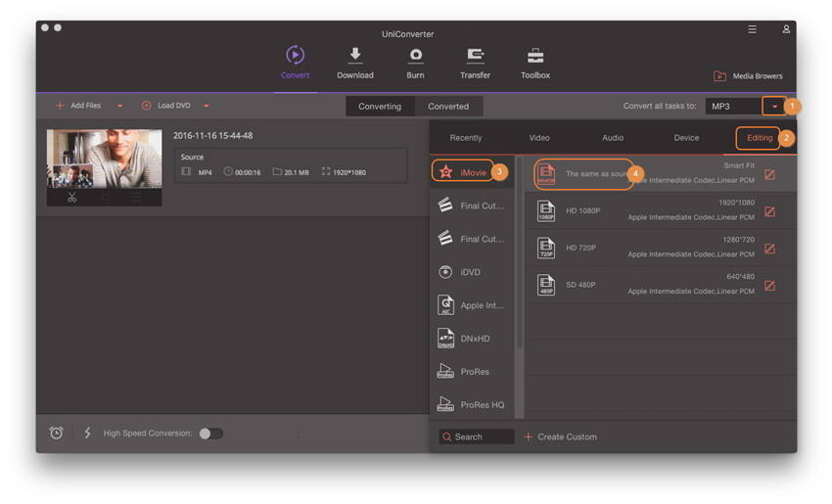Edit the HD 1080P preset settings
Screen dimensions: 832x504
coord(769,211)
